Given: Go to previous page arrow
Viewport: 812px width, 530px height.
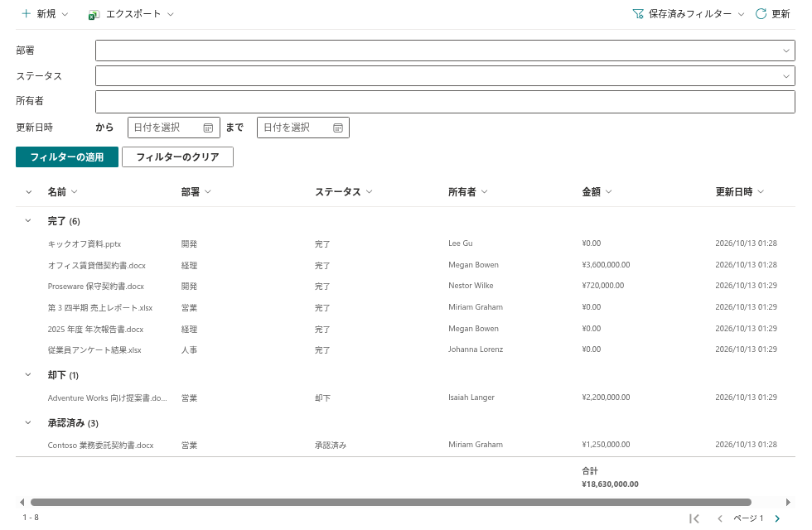Looking at the screenshot, I should (x=720, y=518).
